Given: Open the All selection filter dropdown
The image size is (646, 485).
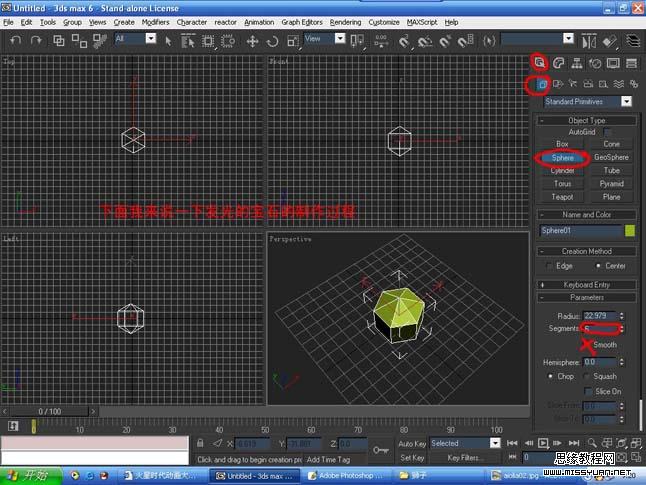Looking at the screenshot, I should click(151, 38).
